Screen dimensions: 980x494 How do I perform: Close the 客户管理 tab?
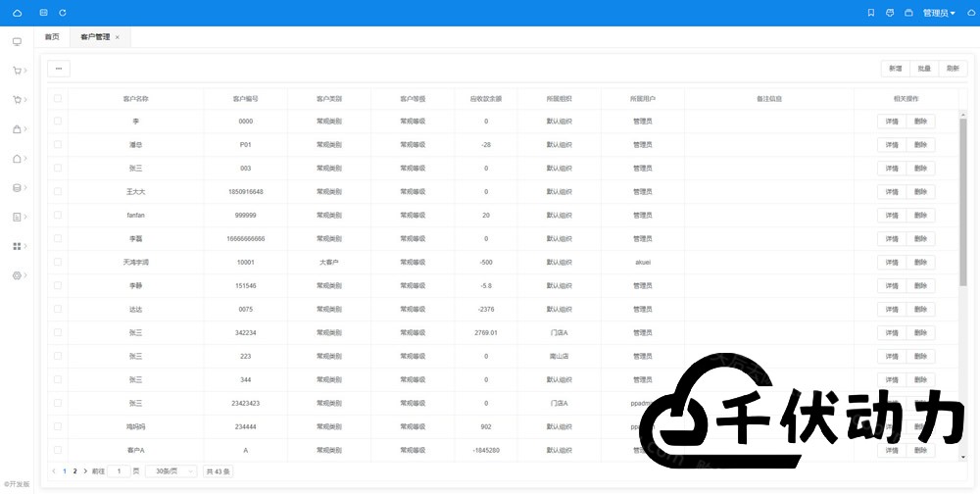coord(118,37)
